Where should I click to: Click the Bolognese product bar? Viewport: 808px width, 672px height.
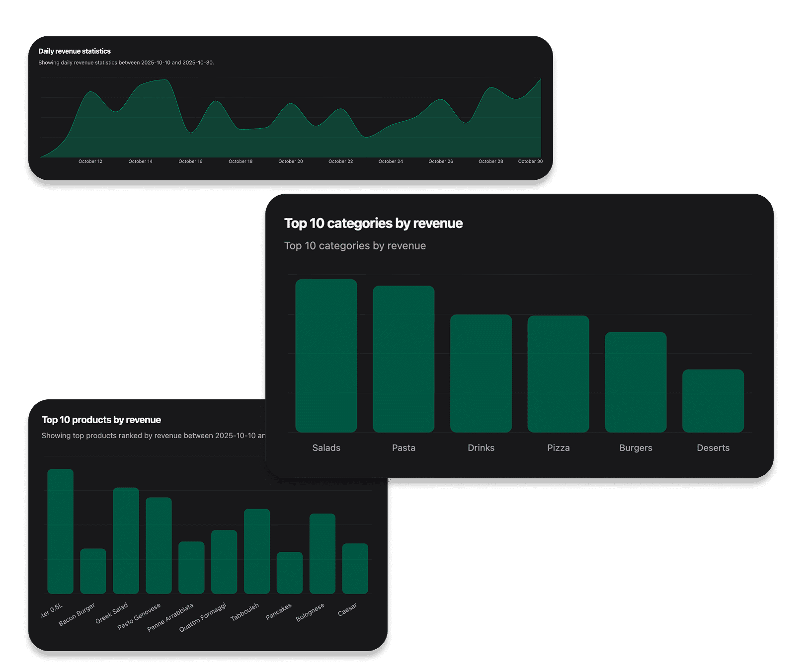(x=322, y=554)
